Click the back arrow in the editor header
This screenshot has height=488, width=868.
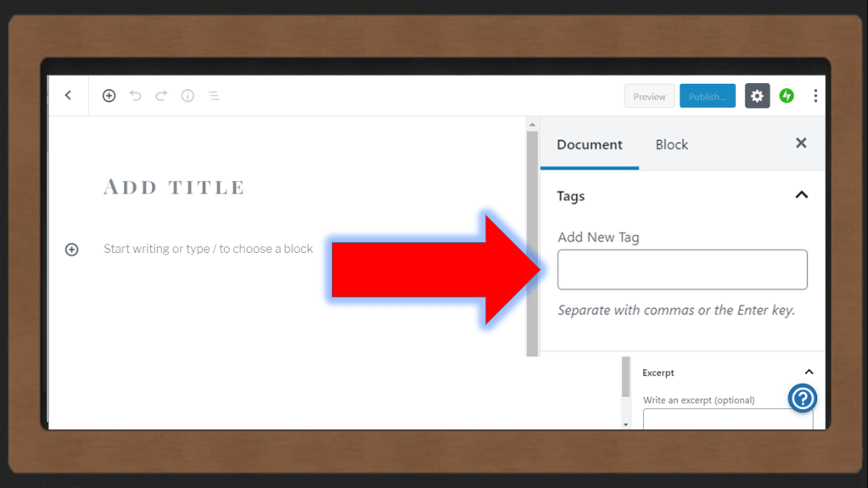click(x=69, y=96)
